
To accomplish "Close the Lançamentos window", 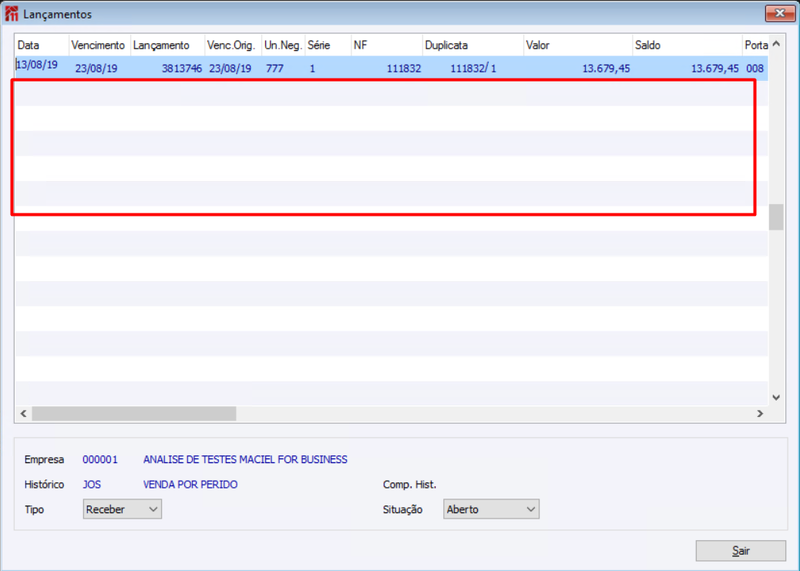I will (x=780, y=13).
